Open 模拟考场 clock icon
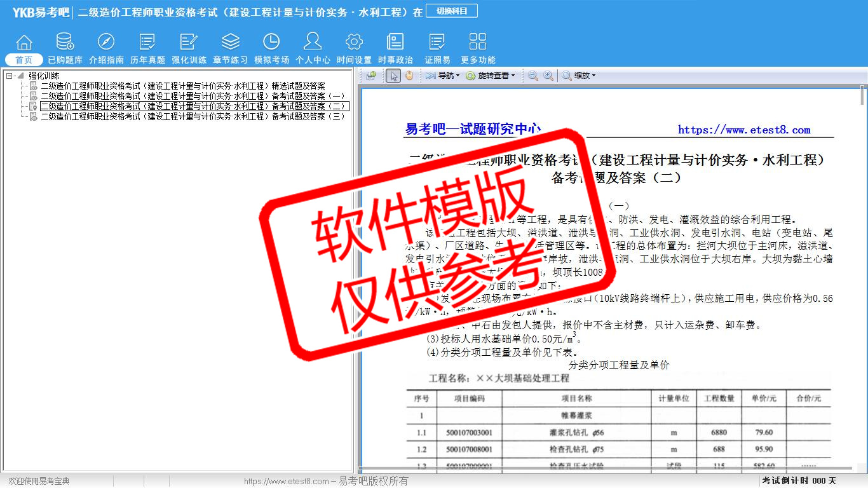This screenshot has height=488, width=868. pos(271,43)
